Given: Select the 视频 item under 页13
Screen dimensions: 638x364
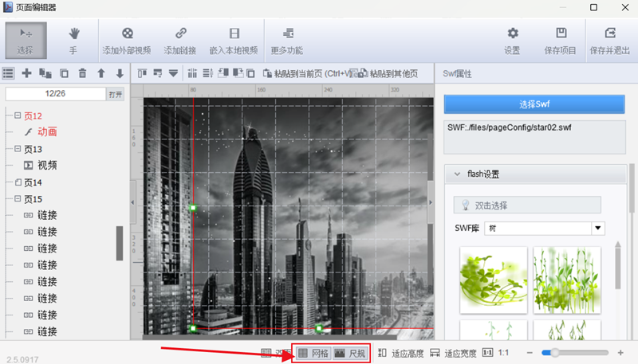Looking at the screenshot, I should 47,165.
